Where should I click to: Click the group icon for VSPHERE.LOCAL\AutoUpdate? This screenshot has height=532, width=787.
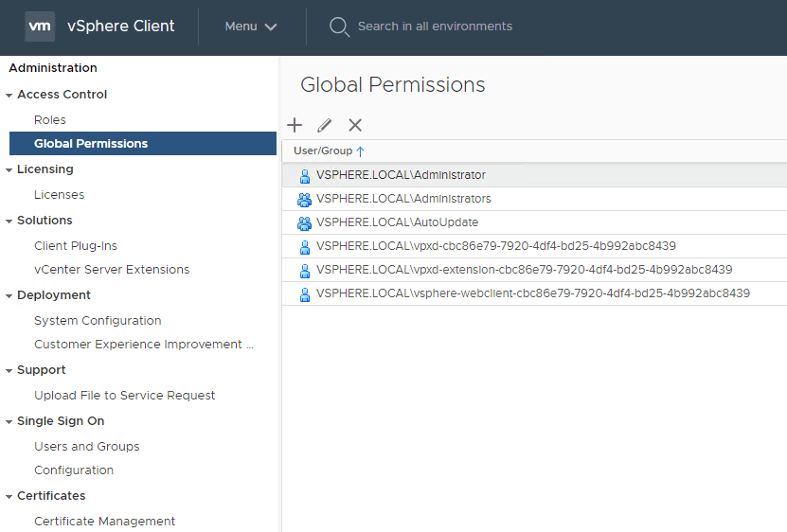coord(304,222)
